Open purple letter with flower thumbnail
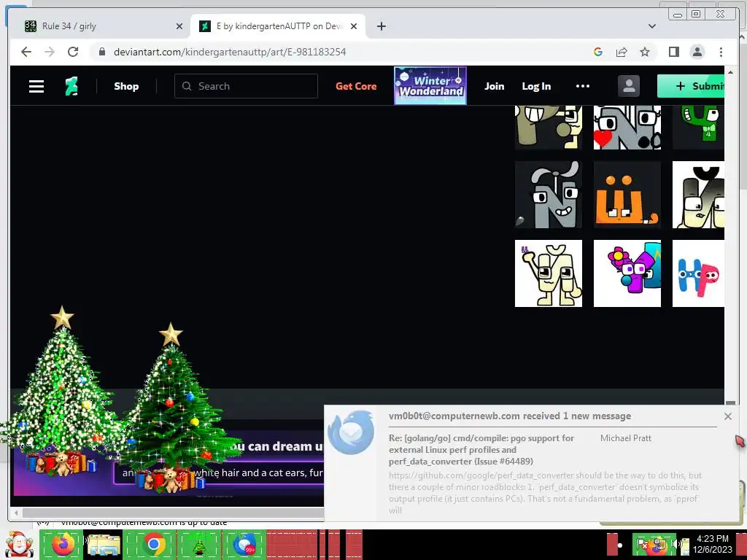Screen dimensions: 747x560 coord(627,273)
